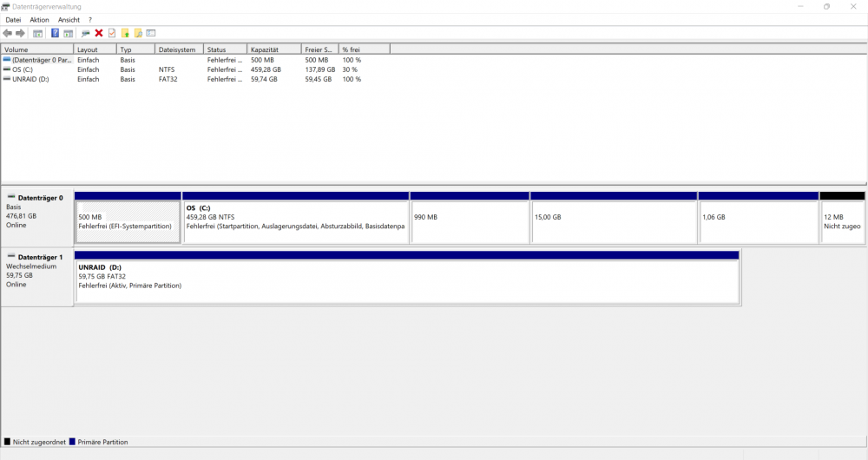Click the folder with green arrow icon
This screenshot has width=868, height=460.
(125, 33)
